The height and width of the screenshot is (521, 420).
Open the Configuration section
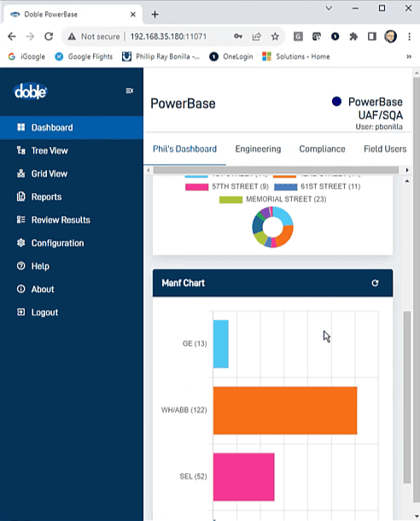pyautogui.click(x=72, y=243)
